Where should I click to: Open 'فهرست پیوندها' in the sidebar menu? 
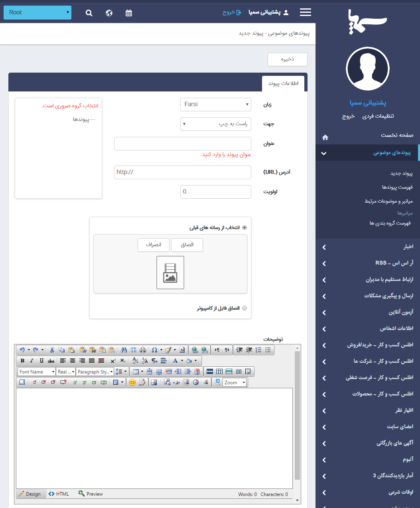point(397,187)
